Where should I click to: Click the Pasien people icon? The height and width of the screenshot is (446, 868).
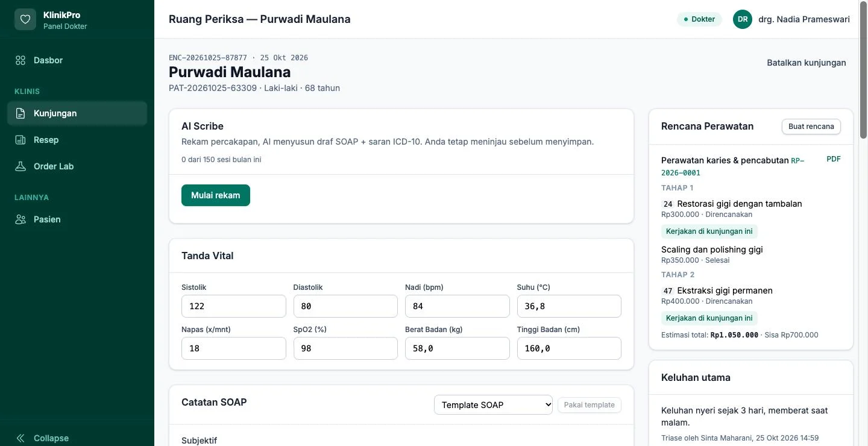20,219
